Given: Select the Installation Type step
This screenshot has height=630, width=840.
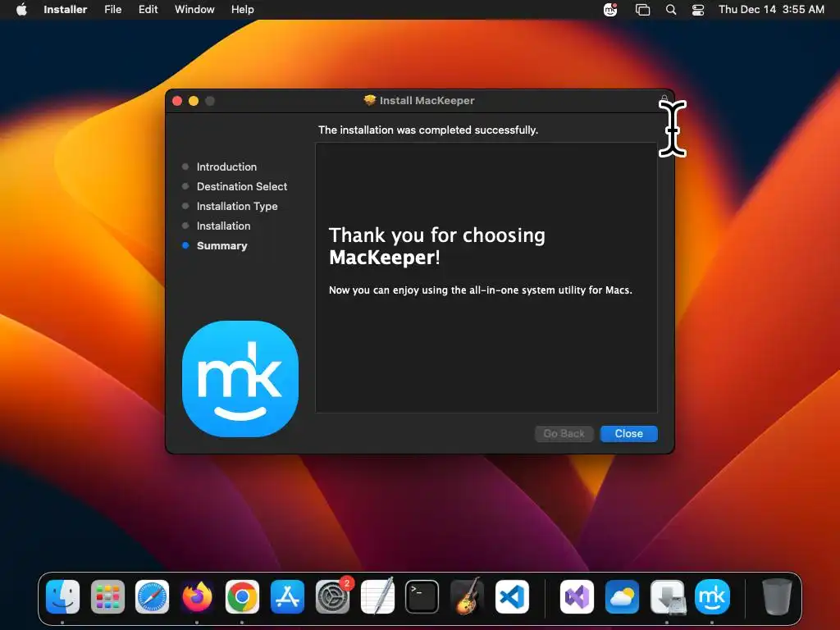Looking at the screenshot, I should pos(237,206).
